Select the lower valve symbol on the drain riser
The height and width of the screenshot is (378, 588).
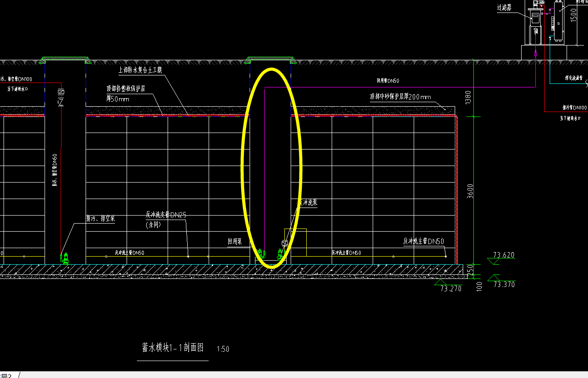click(61, 102)
